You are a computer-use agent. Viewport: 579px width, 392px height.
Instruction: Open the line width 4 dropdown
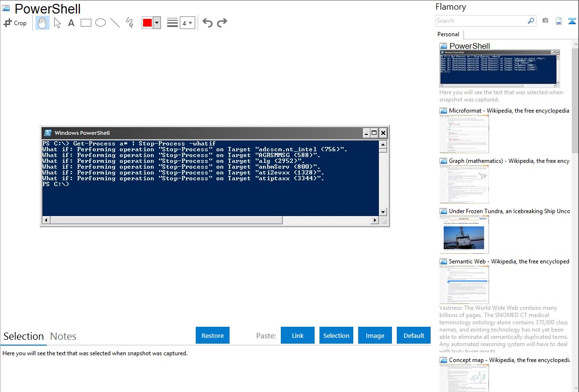click(187, 23)
